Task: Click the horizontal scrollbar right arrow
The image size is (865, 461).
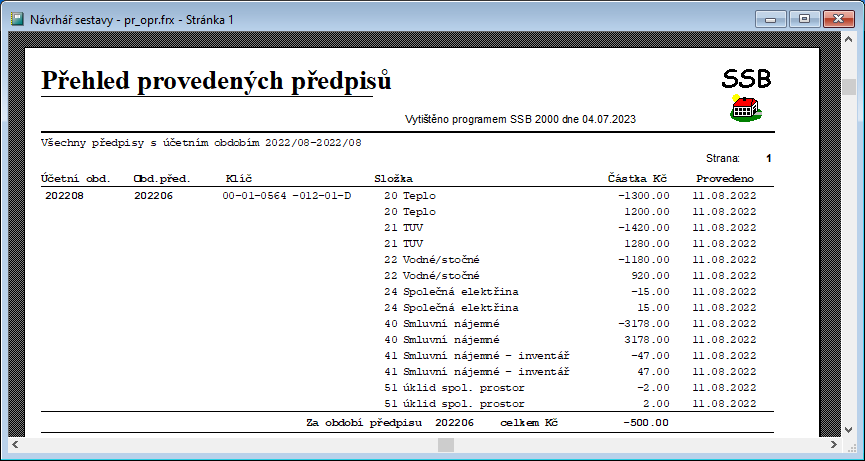Action: [x=832, y=444]
